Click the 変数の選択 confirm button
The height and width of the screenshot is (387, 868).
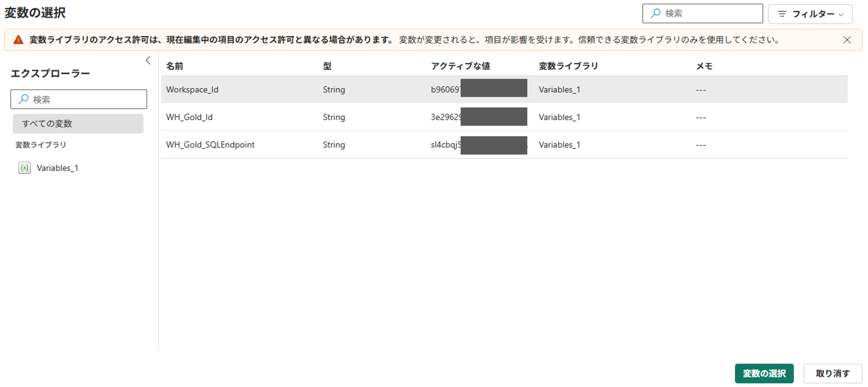pyautogui.click(x=764, y=373)
